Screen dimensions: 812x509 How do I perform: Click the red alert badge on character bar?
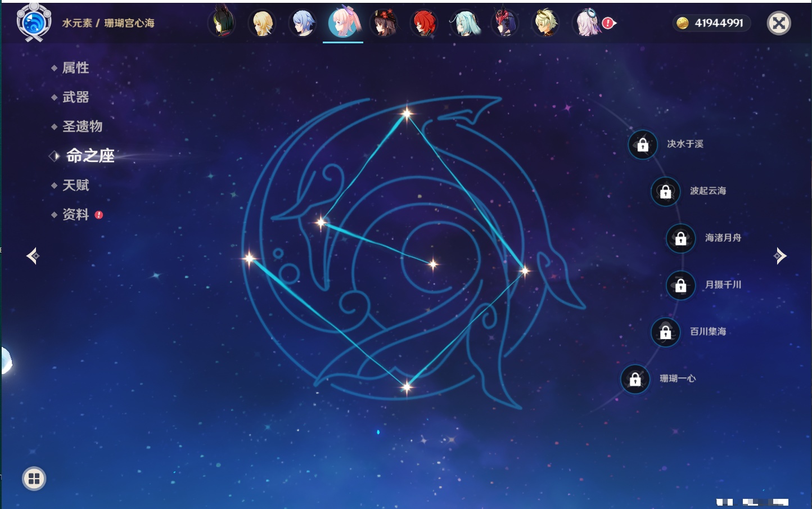click(608, 23)
